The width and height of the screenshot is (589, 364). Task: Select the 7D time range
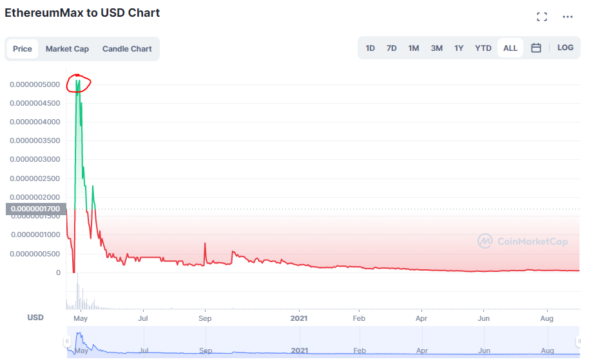point(391,48)
